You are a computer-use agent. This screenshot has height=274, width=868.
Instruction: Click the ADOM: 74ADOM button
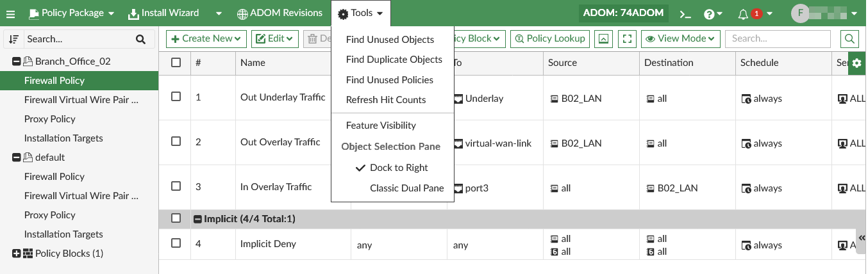click(x=624, y=13)
